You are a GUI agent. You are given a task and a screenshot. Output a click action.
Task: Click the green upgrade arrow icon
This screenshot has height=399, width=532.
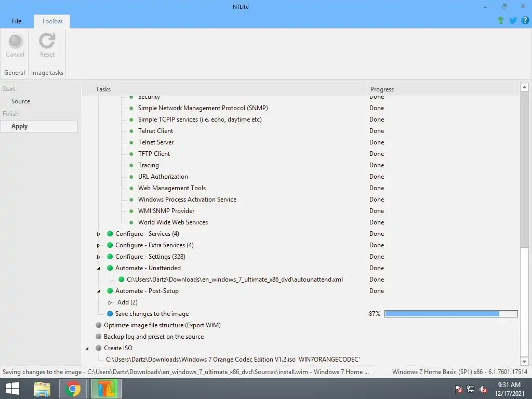pos(500,20)
